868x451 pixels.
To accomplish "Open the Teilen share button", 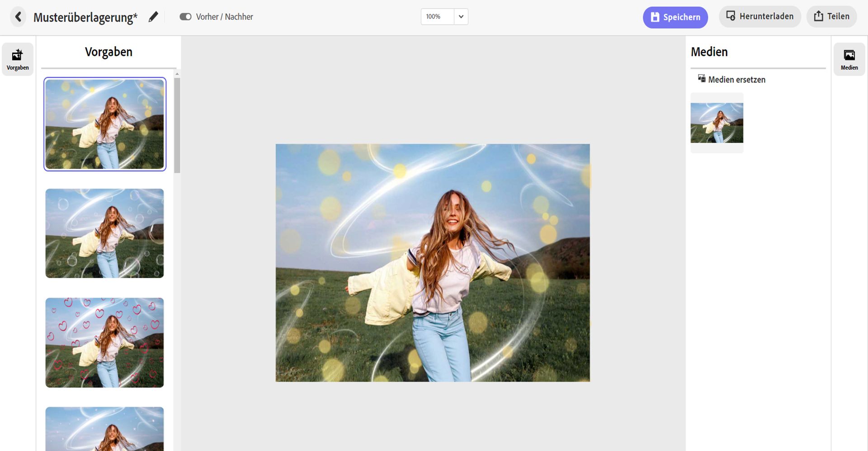I will point(832,16).
